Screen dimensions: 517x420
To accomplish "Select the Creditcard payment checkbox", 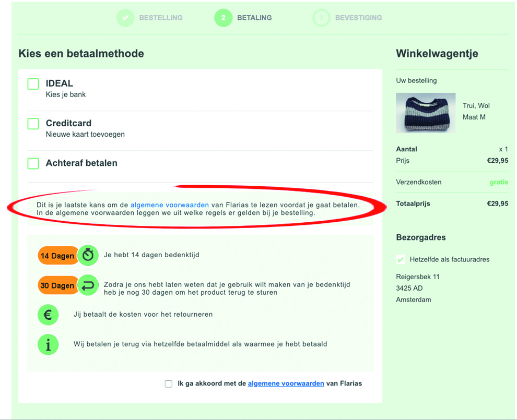I will click(33, 124).
